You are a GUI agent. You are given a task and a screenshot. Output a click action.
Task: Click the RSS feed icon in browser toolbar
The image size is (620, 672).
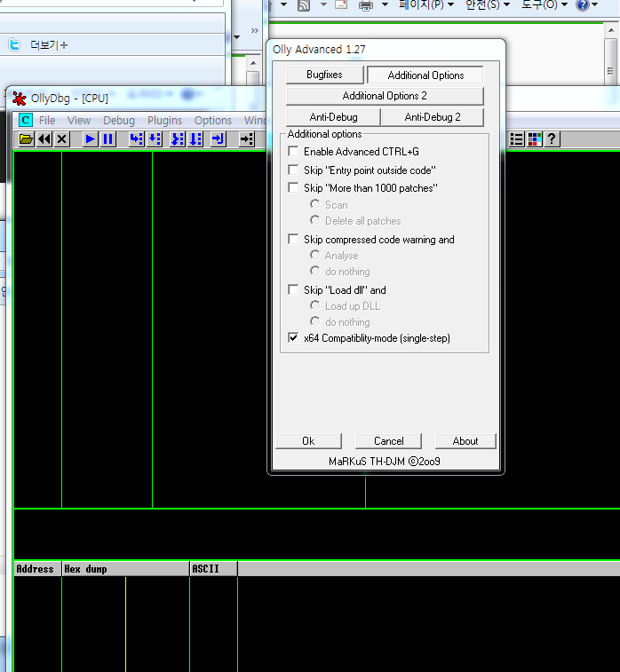click(304, 5)
